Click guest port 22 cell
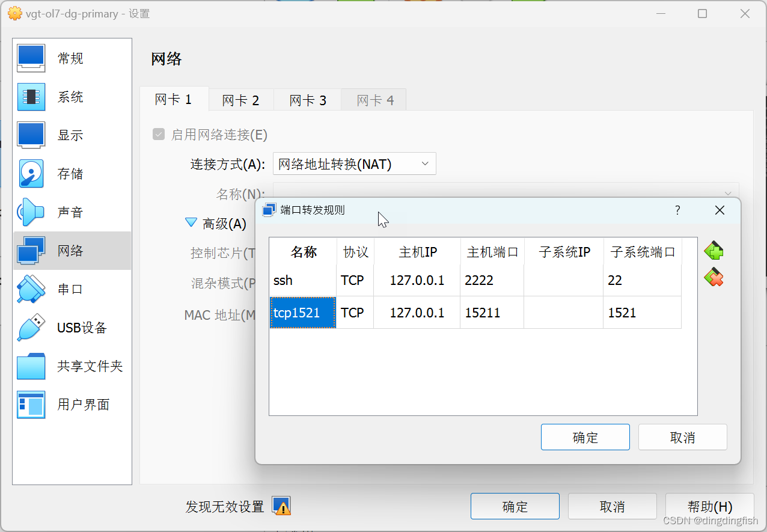This screenshot has width=767, height=532. click(x=643, y=280)
